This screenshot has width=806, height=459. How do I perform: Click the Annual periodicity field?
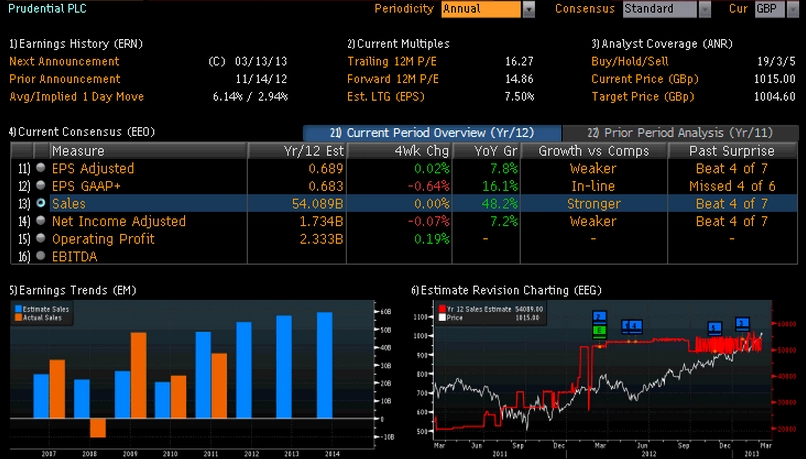click(481, 9)
